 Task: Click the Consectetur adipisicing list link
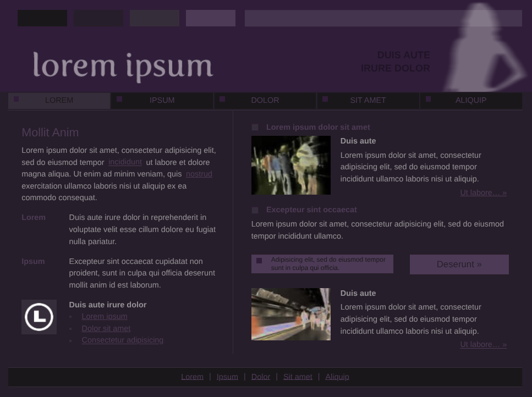coord(122,340)
